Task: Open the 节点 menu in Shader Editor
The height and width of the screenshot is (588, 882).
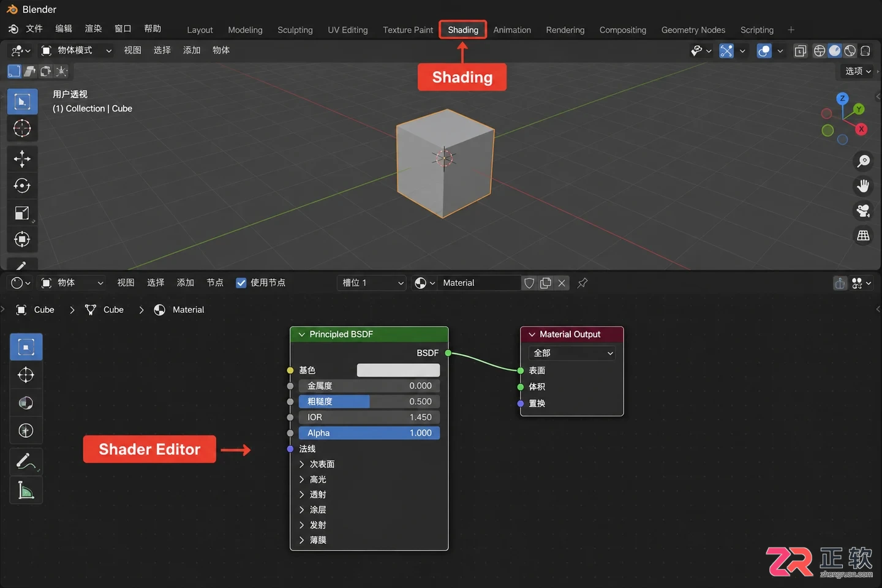Action: coord(215,283)
